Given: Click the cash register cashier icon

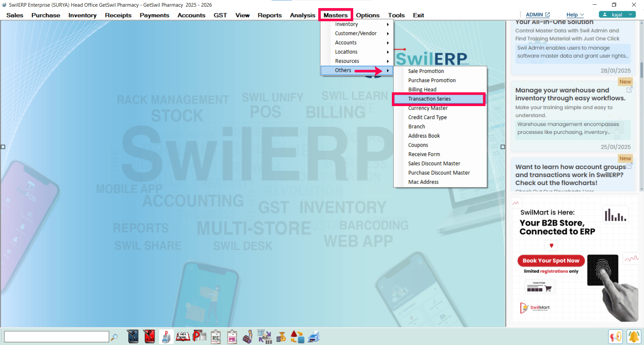Looking at the screenshot, I should click(248, 337).
